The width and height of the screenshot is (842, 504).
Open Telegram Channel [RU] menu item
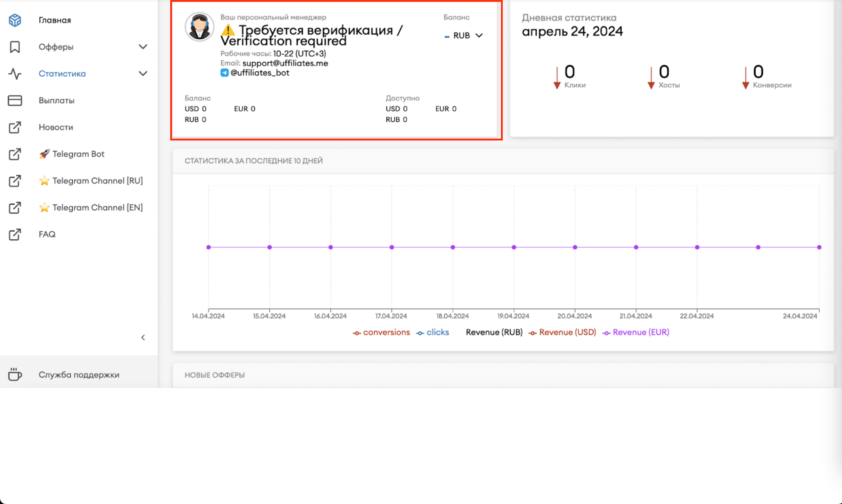(97, 181)
